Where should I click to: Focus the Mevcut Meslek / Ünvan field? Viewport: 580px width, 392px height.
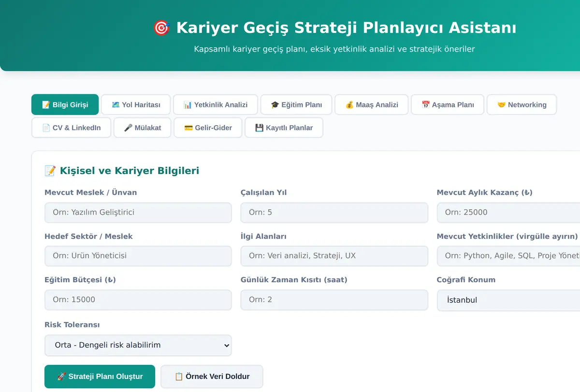[138, 213]
